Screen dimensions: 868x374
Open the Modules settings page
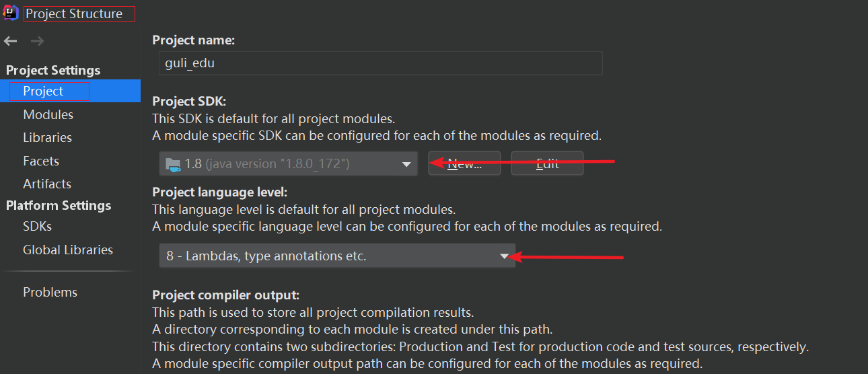click(x=48, y=114)
